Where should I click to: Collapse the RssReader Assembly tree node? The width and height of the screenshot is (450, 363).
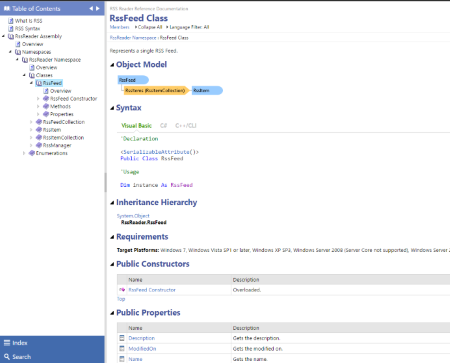click(3, 36)
